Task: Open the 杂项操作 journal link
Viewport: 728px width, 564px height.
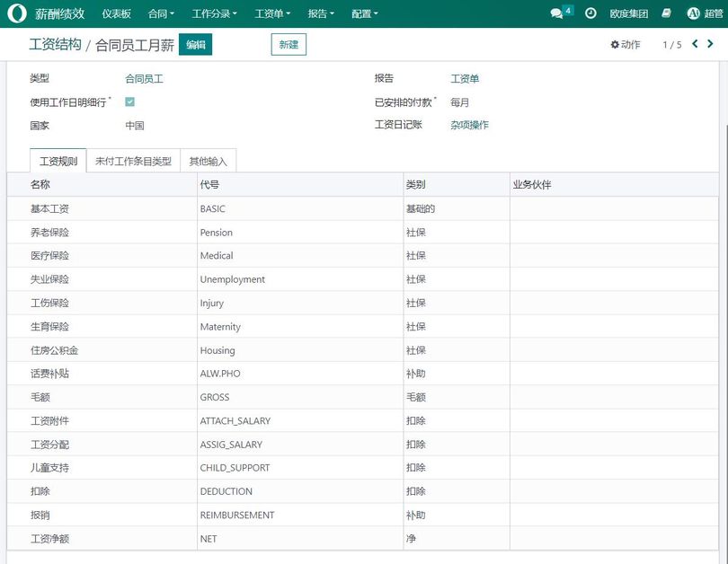Action: point(471,125)
